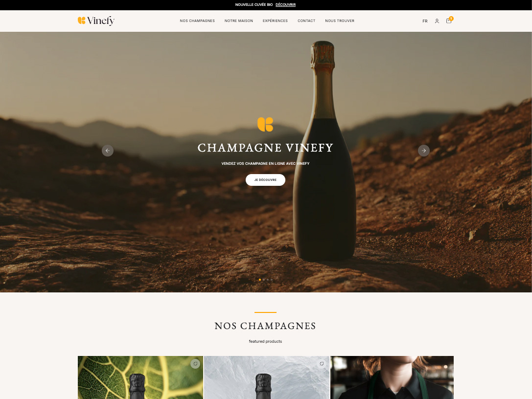Image resolution: width=532 pixels, height=399 pixels.
Task: Click orange Vinefy emblem in hero banner
Action: (x=265, y=124)
